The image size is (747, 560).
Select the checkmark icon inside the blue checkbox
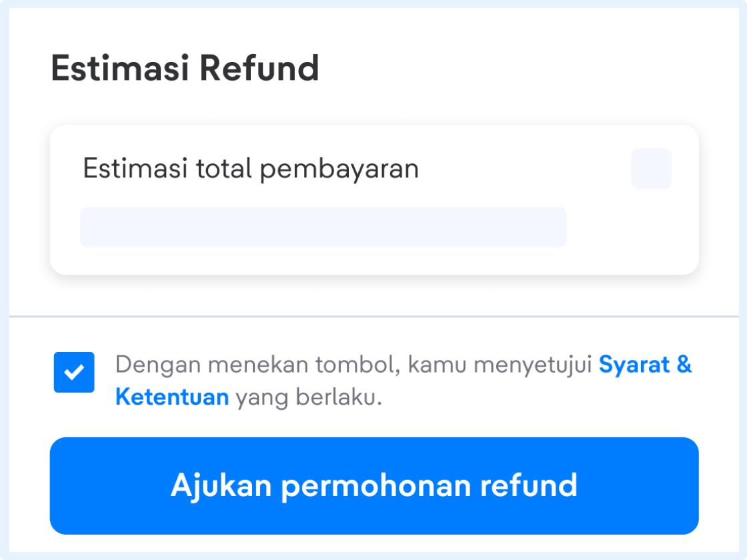(x=74, y=372)
